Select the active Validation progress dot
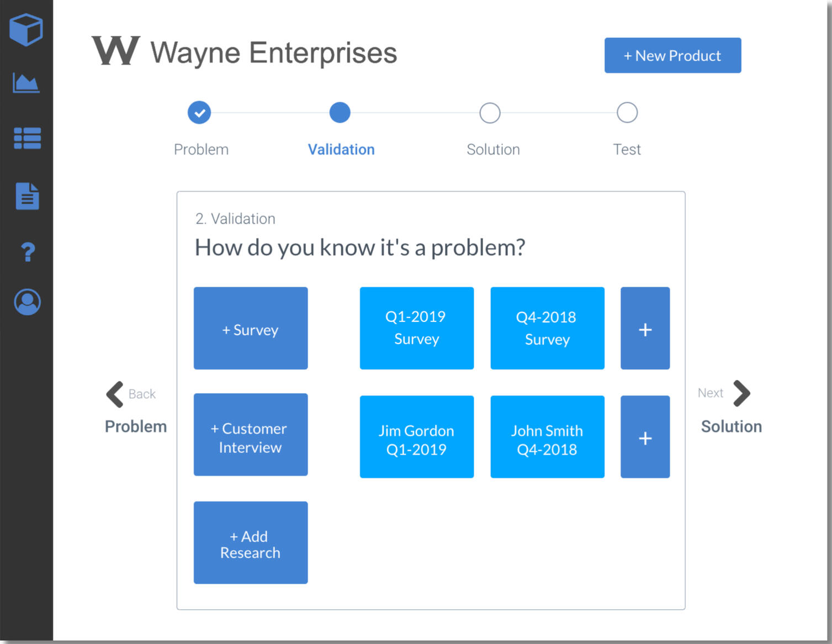Image resolution: width=832 pixels, height=644 pixels. [x=340, y=113]
